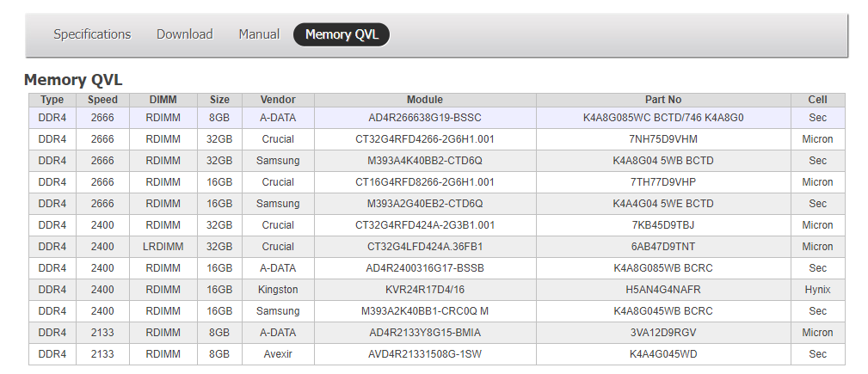Viewport: 868px width, 374px height.
Task: Select module CT32G4RFD4266-2G6H1.001
Action: pyautogui.click(x=425, y=139)
